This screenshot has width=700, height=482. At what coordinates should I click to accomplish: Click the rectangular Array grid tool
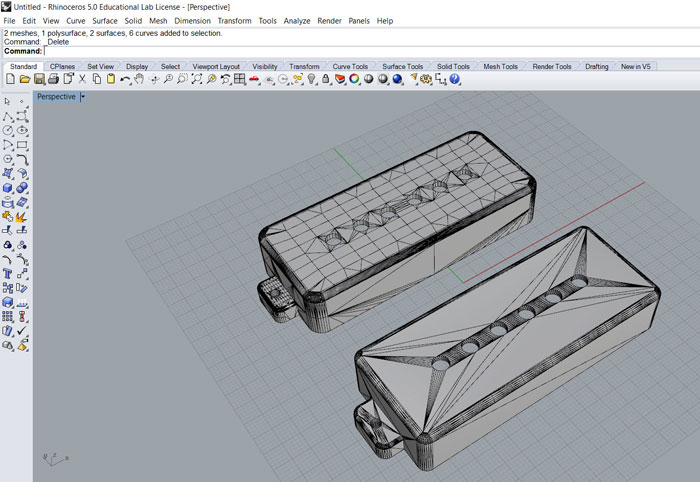pyautogui.click(x=8, y=316)
